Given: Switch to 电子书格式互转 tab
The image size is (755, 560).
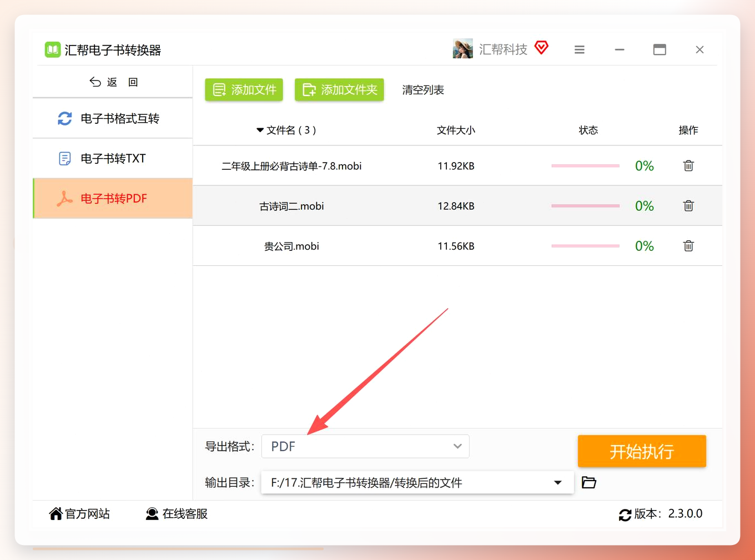Looking at the screenshot, I should pos(113,118).
